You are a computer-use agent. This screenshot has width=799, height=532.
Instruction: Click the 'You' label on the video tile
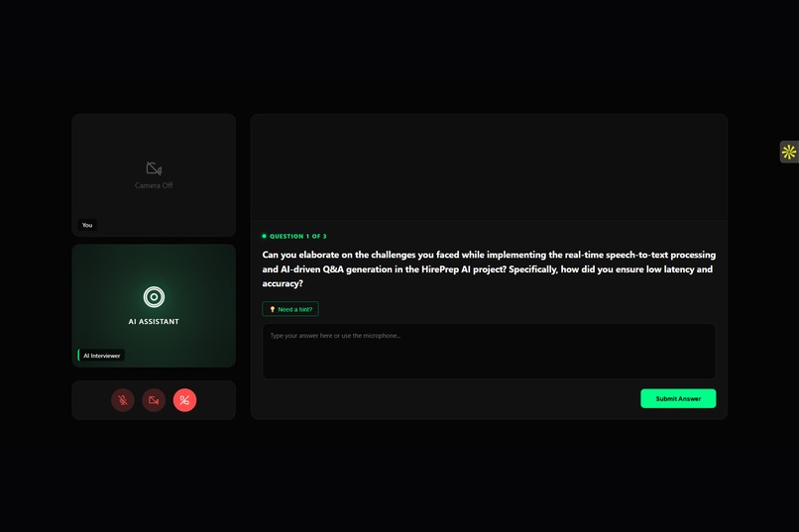coord(87,225)
